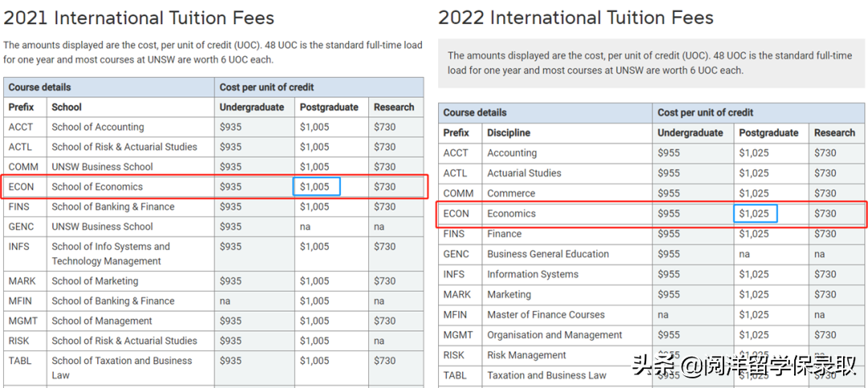
Task: Click the Commerce discipline cell
Action: 511,194
